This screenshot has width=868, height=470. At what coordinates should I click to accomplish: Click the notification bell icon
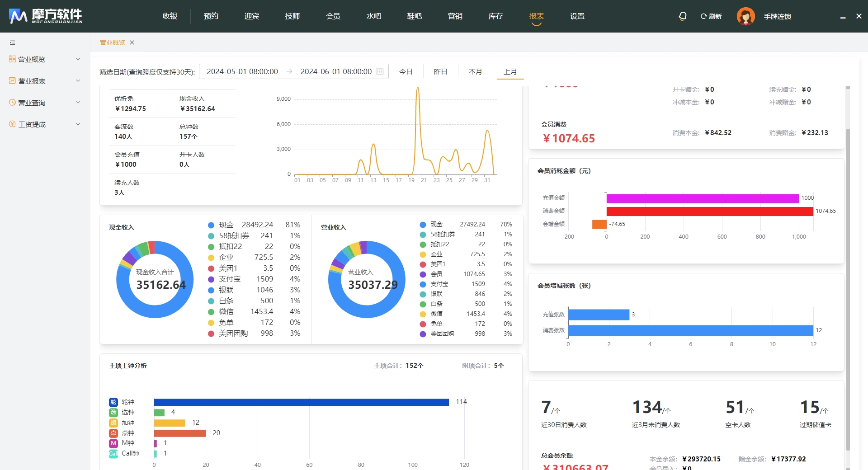click(x=683, y=16)
